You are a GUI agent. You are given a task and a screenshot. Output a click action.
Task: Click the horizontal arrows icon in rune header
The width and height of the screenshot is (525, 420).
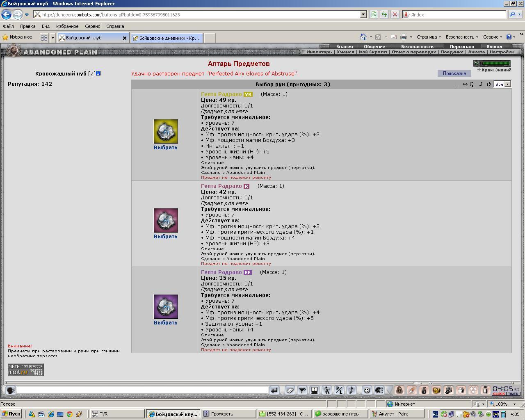click(x=465, y=84)
